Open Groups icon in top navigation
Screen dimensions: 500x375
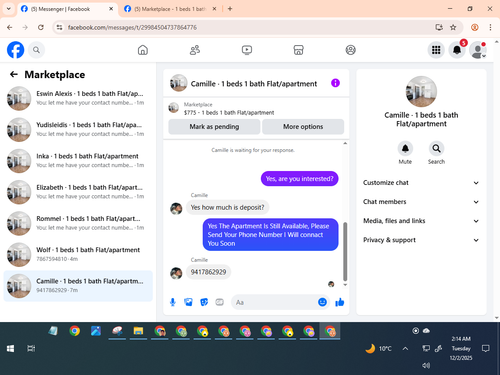pyautogui.click(x=350, y=50)
